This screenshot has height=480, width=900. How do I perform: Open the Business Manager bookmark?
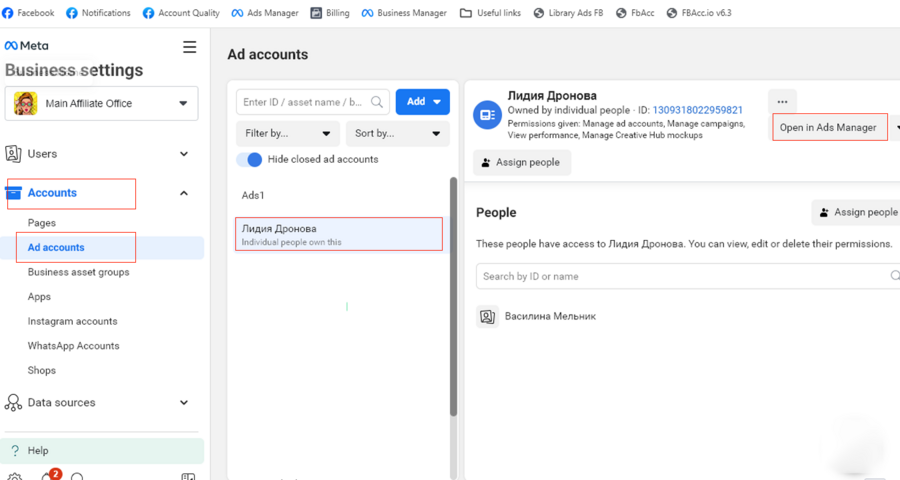pos(404,13)
